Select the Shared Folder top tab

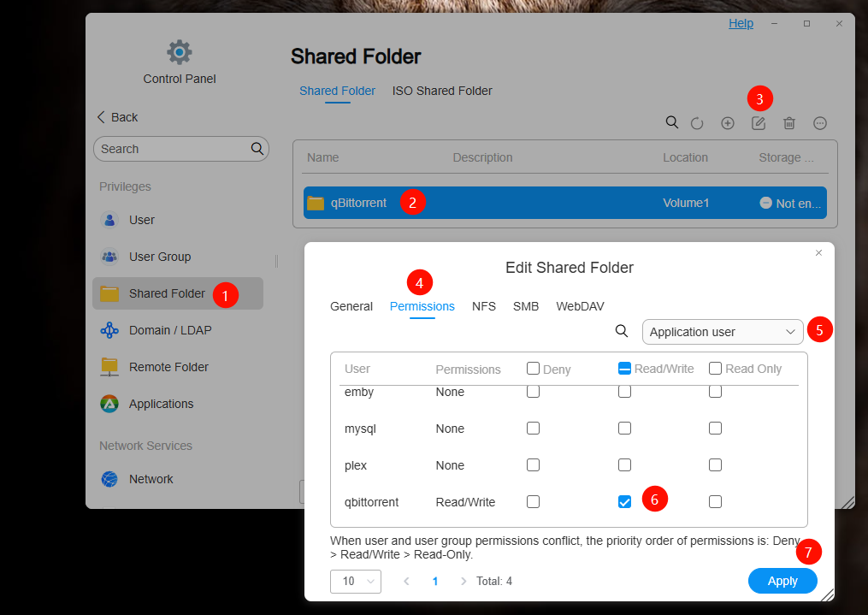[x=337, y=91]
